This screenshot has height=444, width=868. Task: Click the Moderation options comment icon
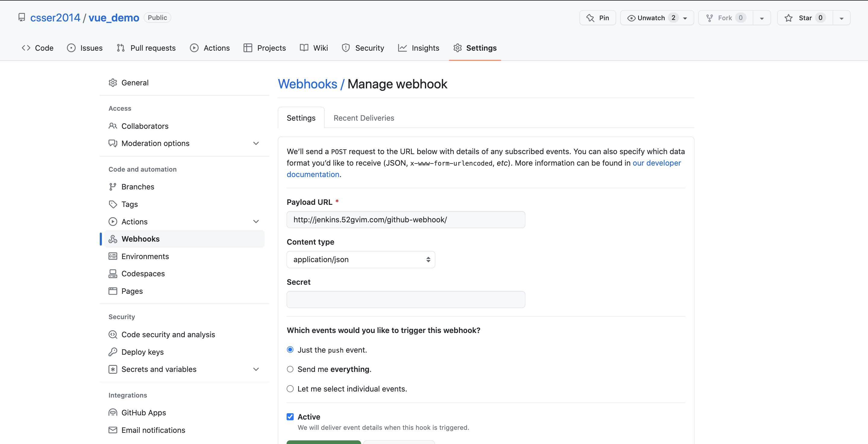tap(113, 143)
